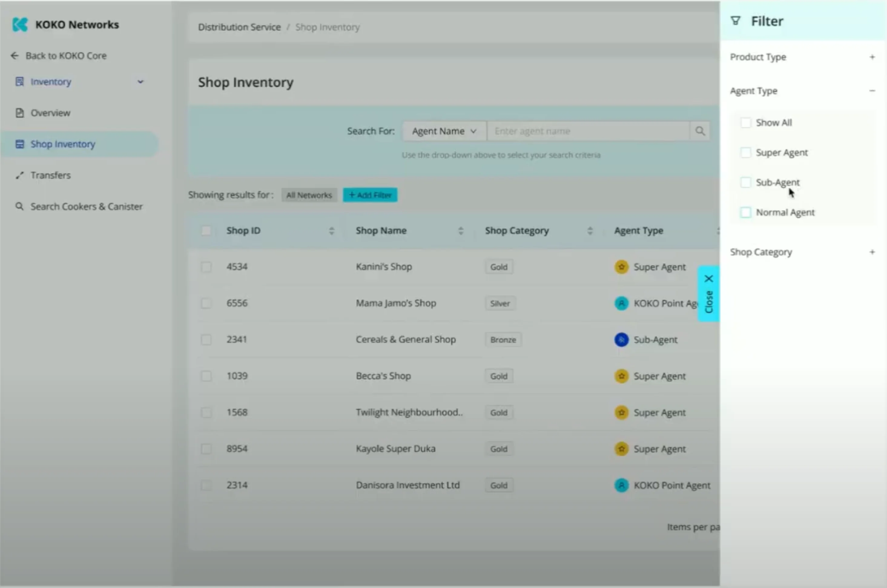Open Search Cookers & Canister page
The height and width of the screenshot is (588, 887).
(86, 206)
